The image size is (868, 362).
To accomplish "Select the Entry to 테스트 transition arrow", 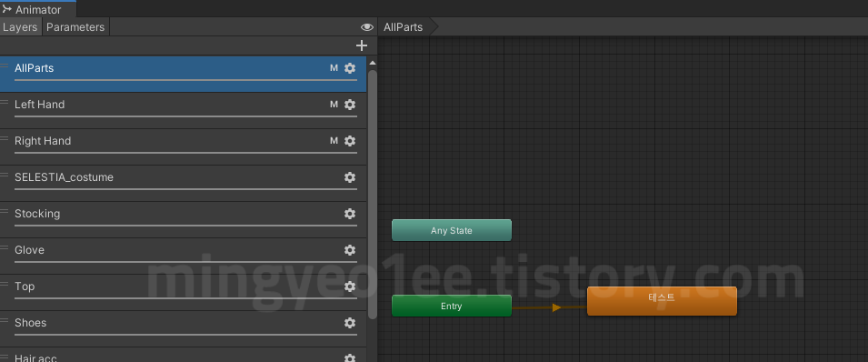I will (556, 307).
